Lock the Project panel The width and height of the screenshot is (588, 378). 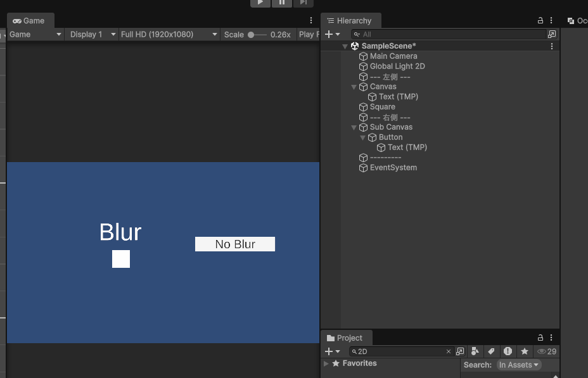tap(540, 337)
